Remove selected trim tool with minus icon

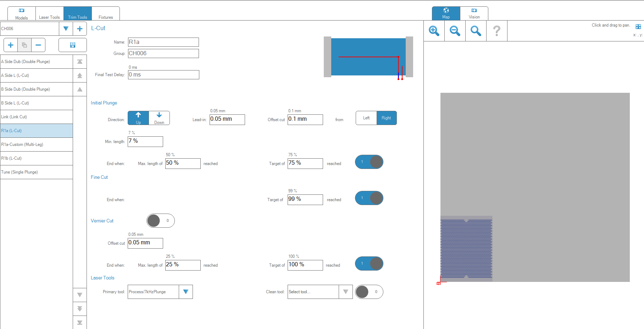38,45
